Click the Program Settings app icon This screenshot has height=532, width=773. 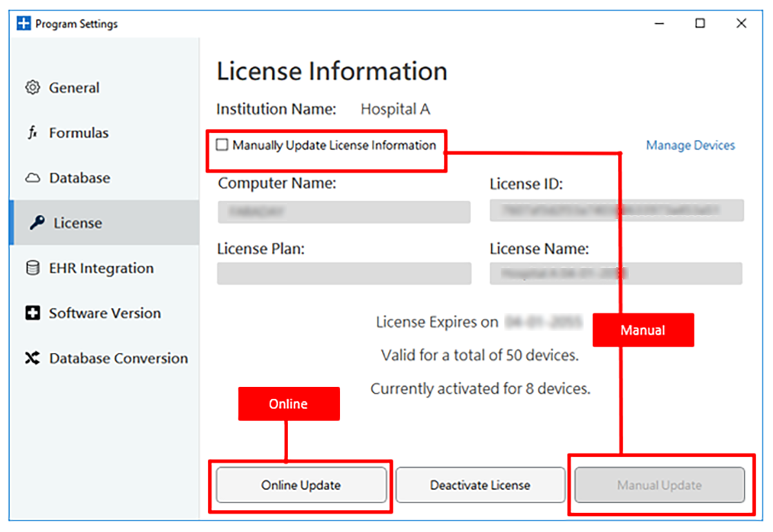tap(24, 24)
